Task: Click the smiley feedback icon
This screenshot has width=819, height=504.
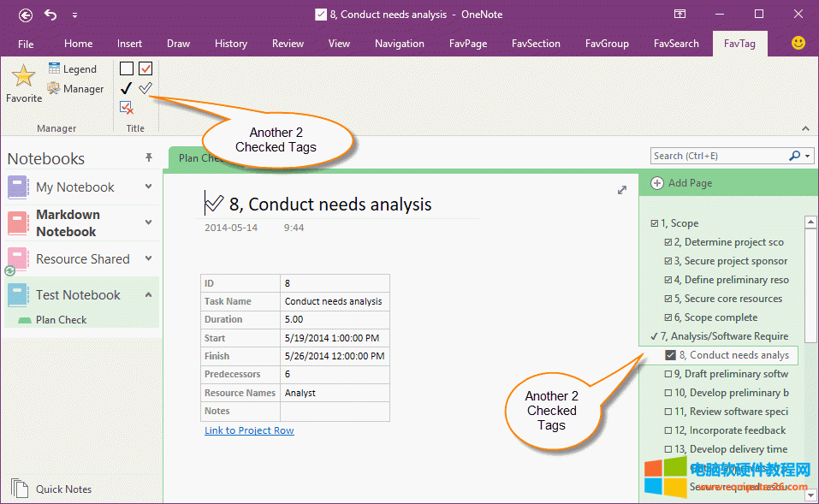Action: 798,43
